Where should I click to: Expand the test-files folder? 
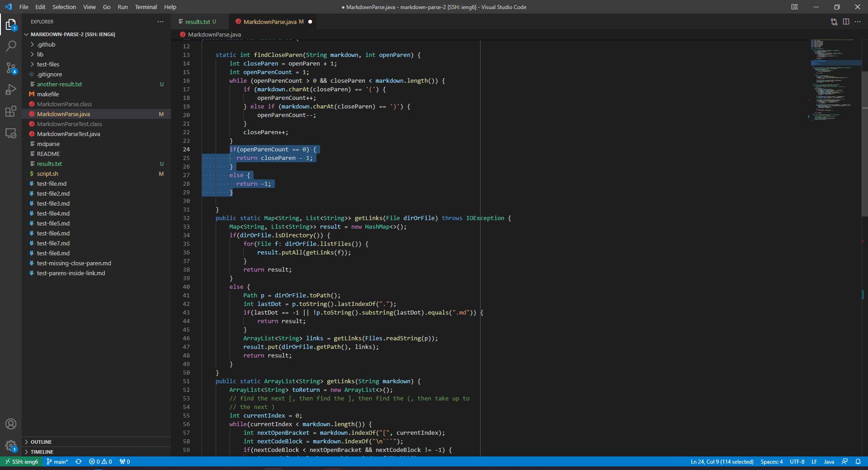point(48,64)
